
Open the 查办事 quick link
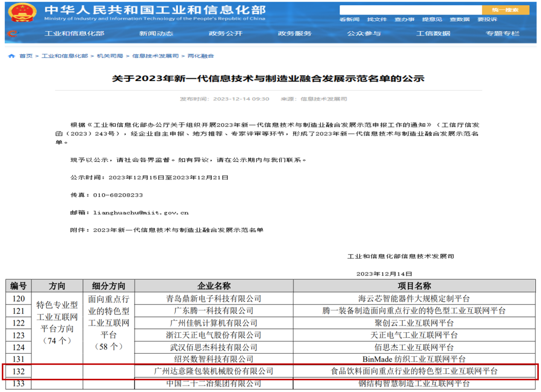point(404,19)
